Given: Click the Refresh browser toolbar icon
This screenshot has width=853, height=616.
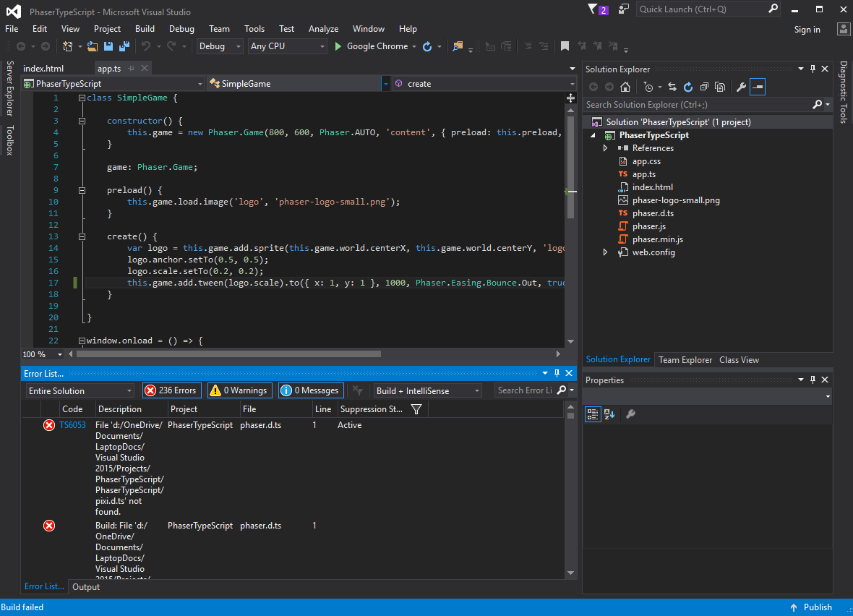Looking at the screenshot, I should (x=427, y=46).
